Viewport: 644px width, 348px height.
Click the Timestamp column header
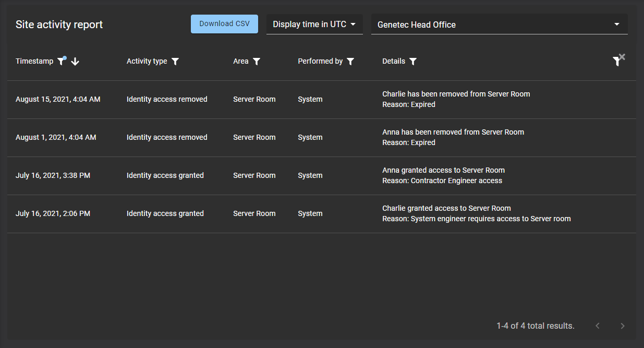coord(34,62)
